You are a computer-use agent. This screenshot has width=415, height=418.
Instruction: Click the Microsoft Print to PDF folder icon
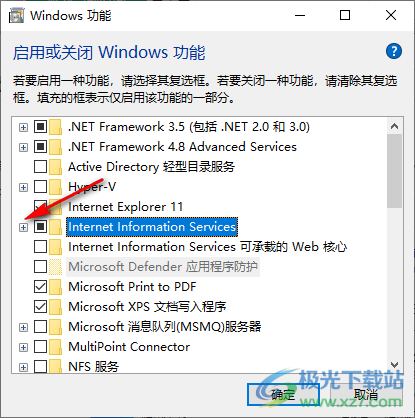tap(56, 287)
